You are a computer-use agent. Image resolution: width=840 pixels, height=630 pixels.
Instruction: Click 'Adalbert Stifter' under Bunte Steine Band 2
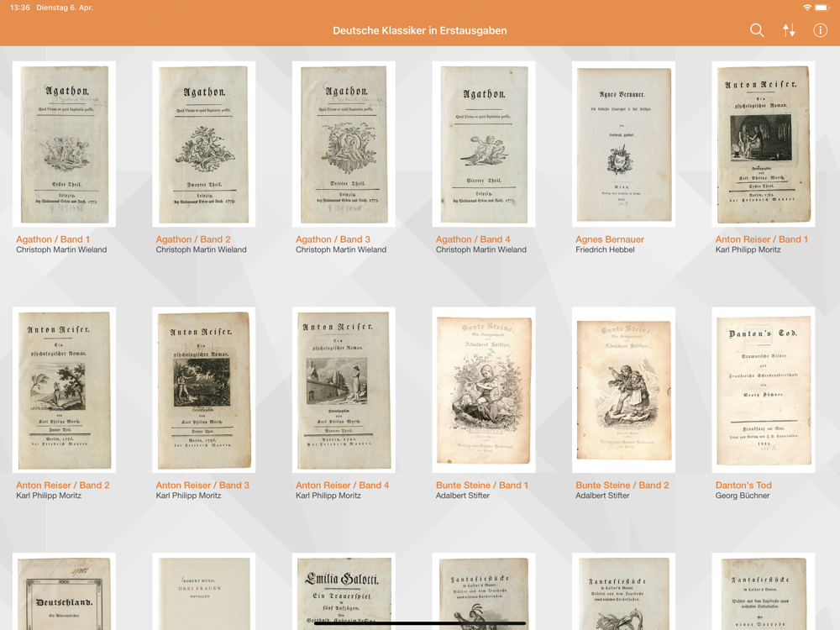(x=602, y=496)
